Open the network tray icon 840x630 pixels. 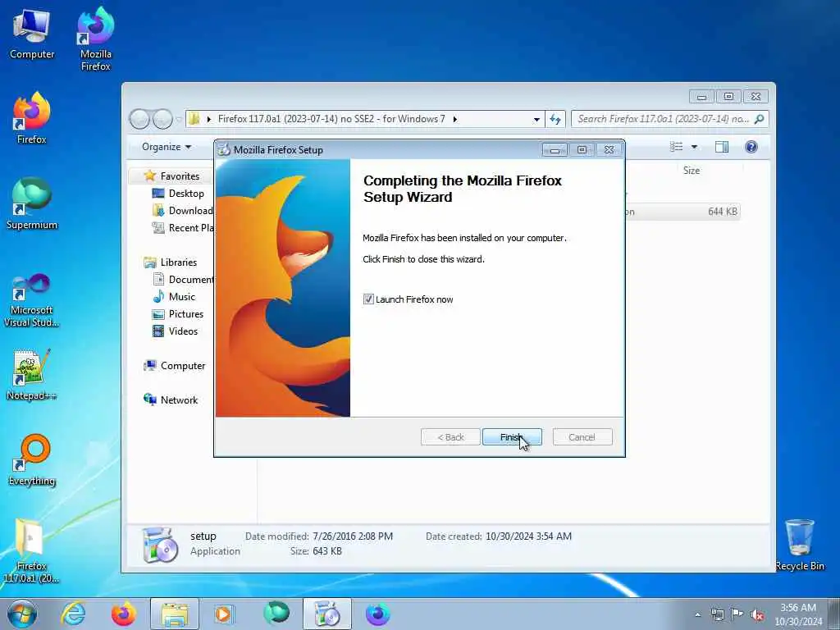pos(717,615)
